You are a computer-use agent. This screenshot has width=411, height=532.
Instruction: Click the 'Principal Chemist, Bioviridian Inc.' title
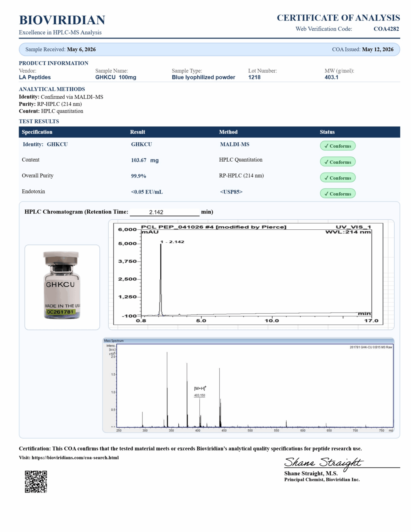(x=322, y=480)
